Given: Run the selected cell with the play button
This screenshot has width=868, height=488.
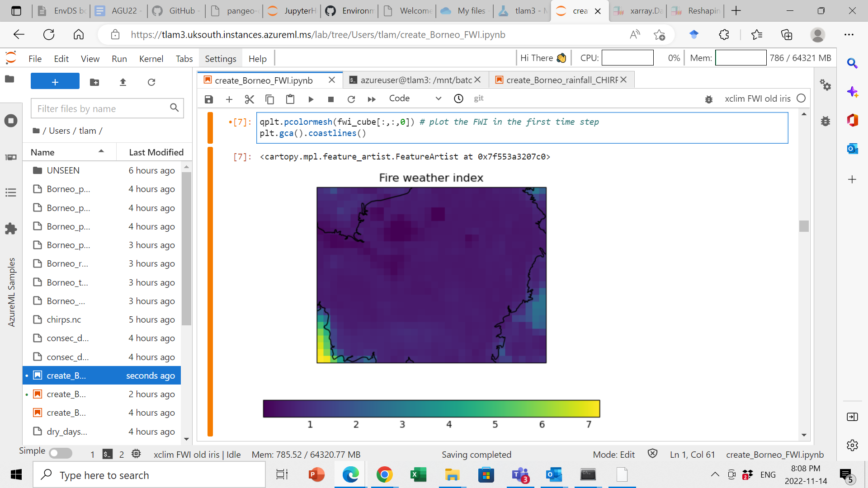Looking at the screenshot, I should pos(311,99).
